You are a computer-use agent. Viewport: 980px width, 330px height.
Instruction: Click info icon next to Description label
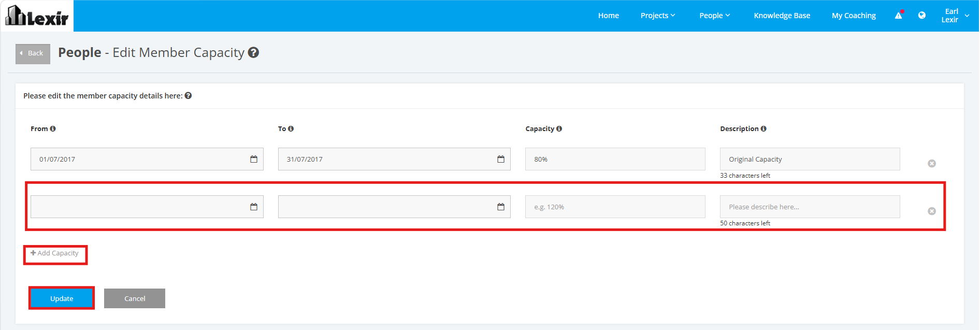[x=763, y=128]
